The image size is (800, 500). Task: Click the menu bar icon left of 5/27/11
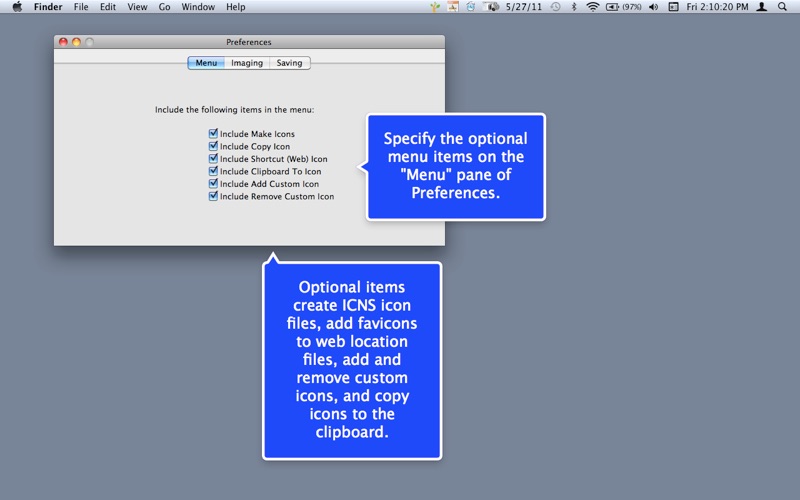click(491, 7)
